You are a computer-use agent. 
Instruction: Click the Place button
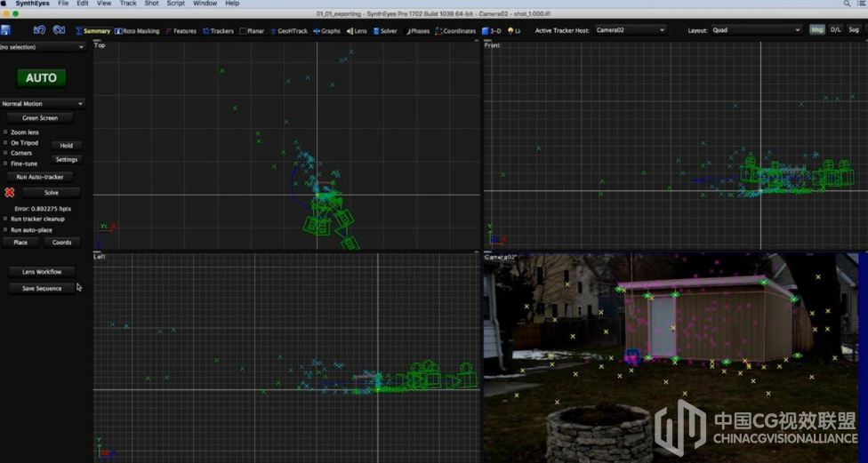coord(20,243)
